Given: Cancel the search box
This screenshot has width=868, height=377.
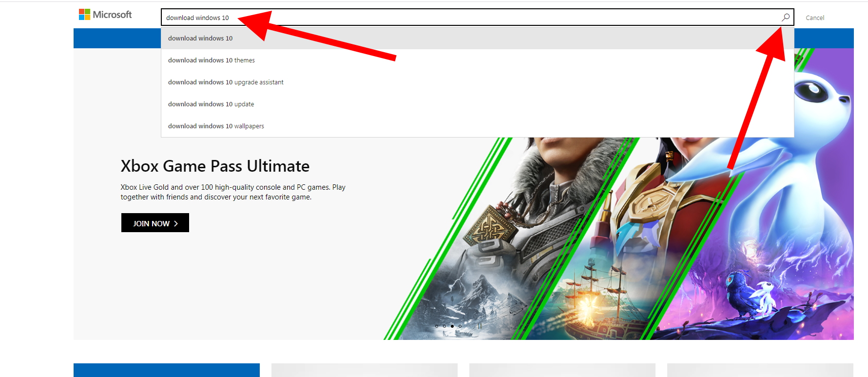Looking at the screenshot, I should tap(815, 18).
